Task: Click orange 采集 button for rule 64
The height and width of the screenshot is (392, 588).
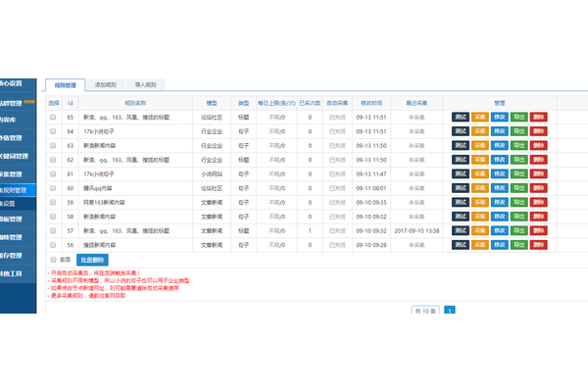Action: click(479, 130)
